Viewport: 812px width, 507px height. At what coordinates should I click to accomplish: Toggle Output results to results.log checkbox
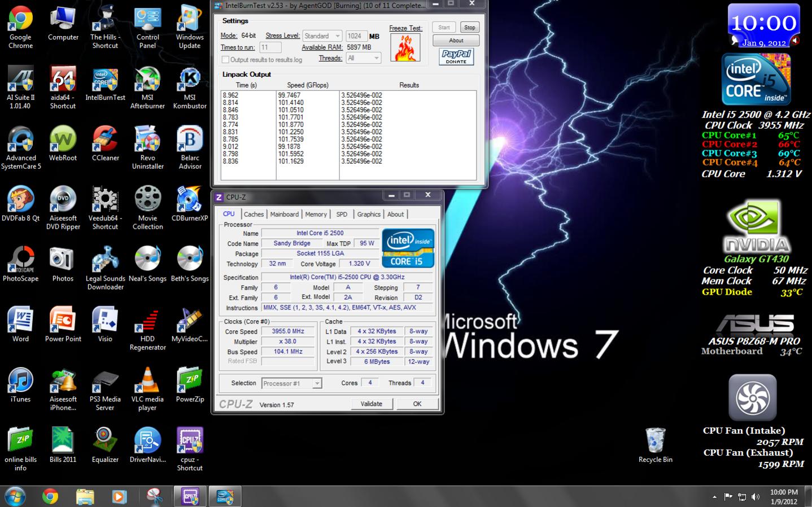(225, 59)
